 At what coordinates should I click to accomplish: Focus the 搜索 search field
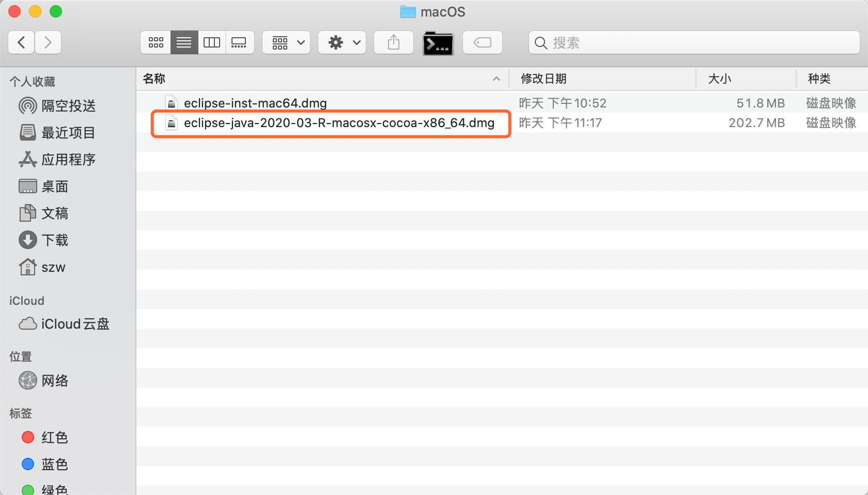click(x=694, y=42)
